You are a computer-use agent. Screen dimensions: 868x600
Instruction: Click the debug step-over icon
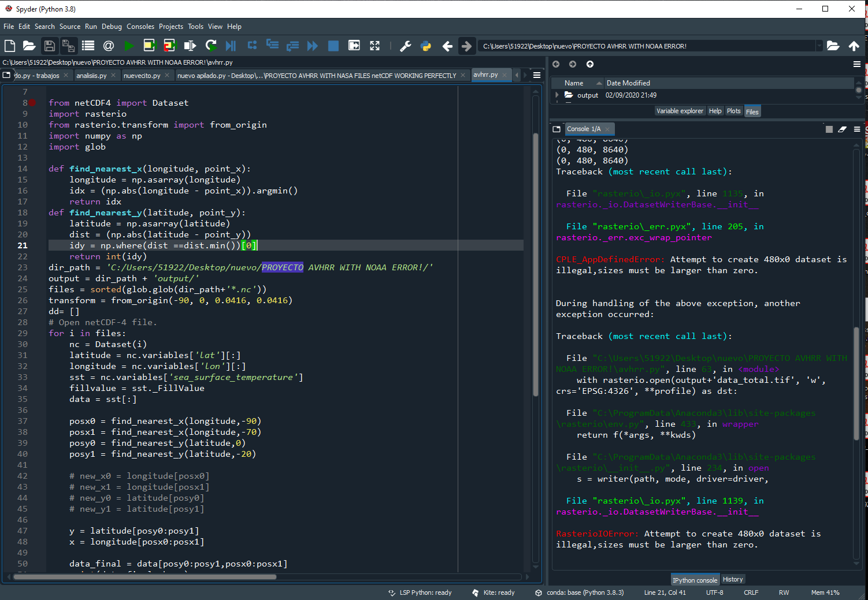(252, 45)
